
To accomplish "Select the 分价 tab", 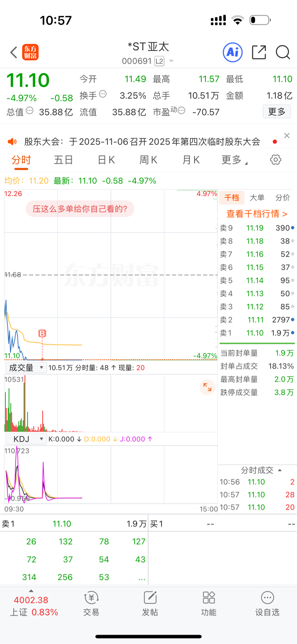I will [x=283, y=198].
